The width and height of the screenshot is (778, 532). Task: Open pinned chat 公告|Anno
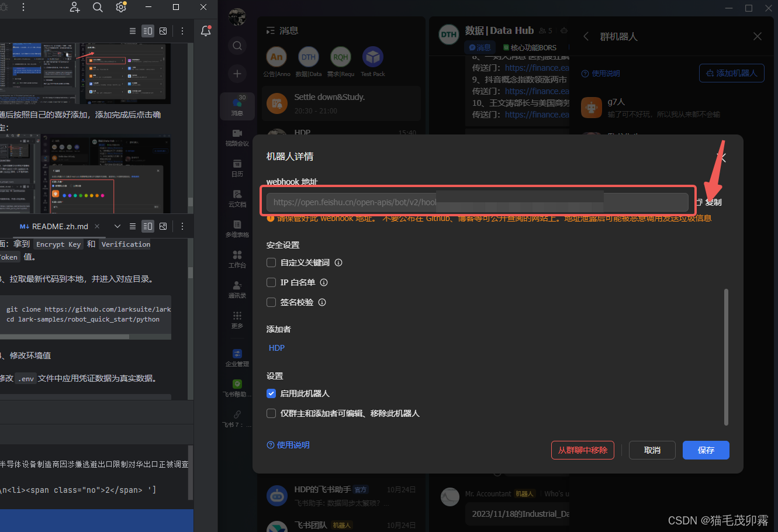pyautogui.click(x=276, y=62)
